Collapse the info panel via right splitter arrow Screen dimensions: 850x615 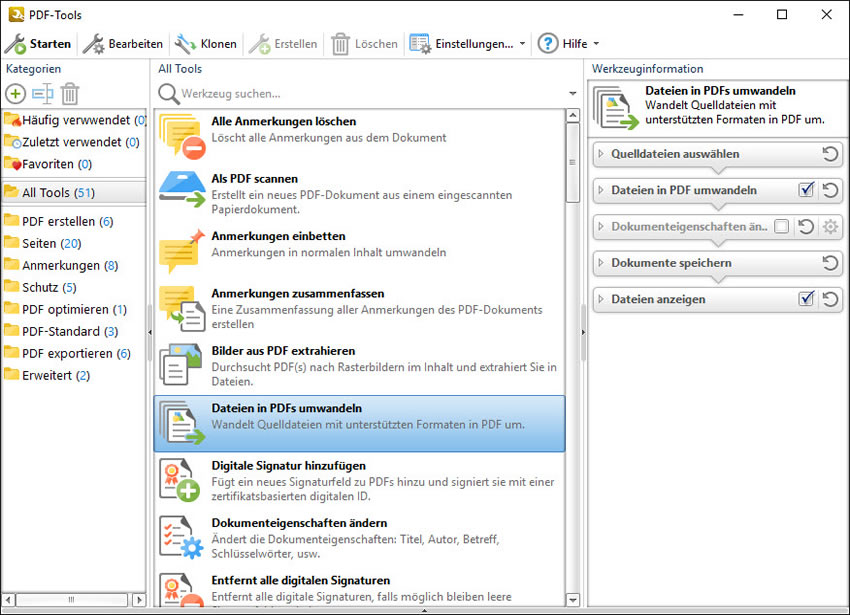pos(583,332)
